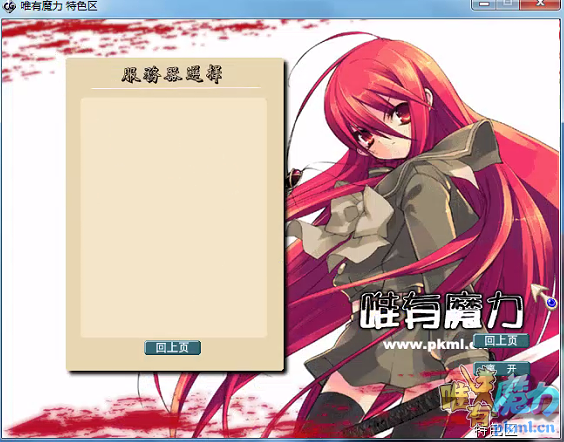The image size is (564, 442).
Task: Click 回上页 button below the server list
Action: pos(172,348)
